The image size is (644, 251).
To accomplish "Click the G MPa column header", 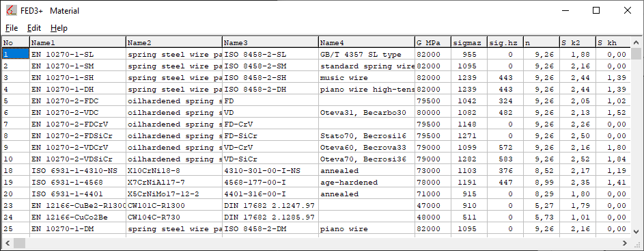I will [x=432, y=42].
